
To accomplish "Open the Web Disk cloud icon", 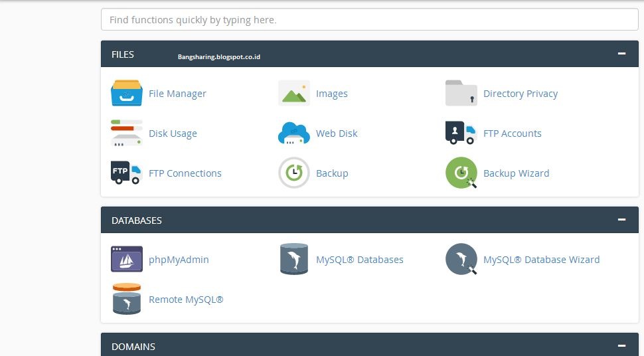I will pyautogui.click(x=294, y=133).
